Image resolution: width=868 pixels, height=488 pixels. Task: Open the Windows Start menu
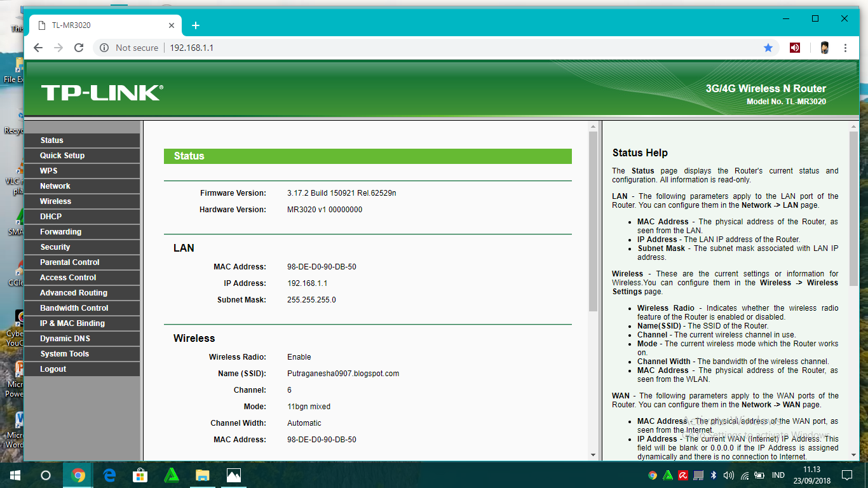tap(15, 475)
